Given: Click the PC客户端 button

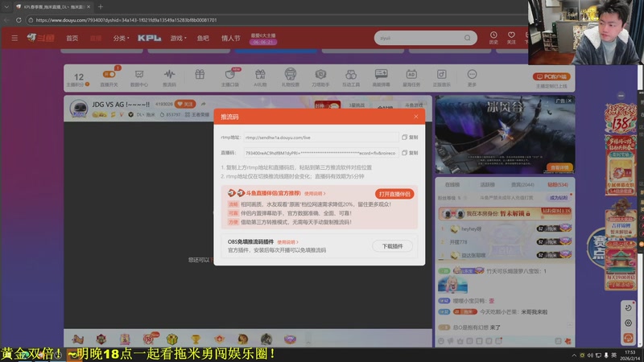Looking at the screenshot, I should (551, 76).
